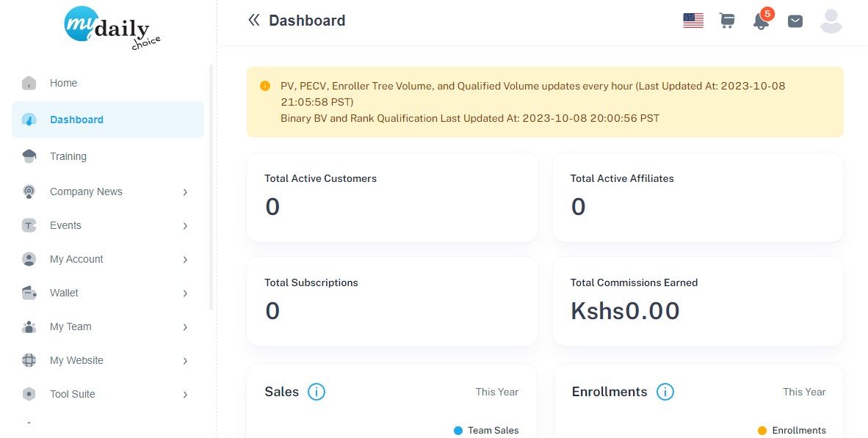
Task: Show Enrollments info tooltip icon
Action: [x=665, y=392]
